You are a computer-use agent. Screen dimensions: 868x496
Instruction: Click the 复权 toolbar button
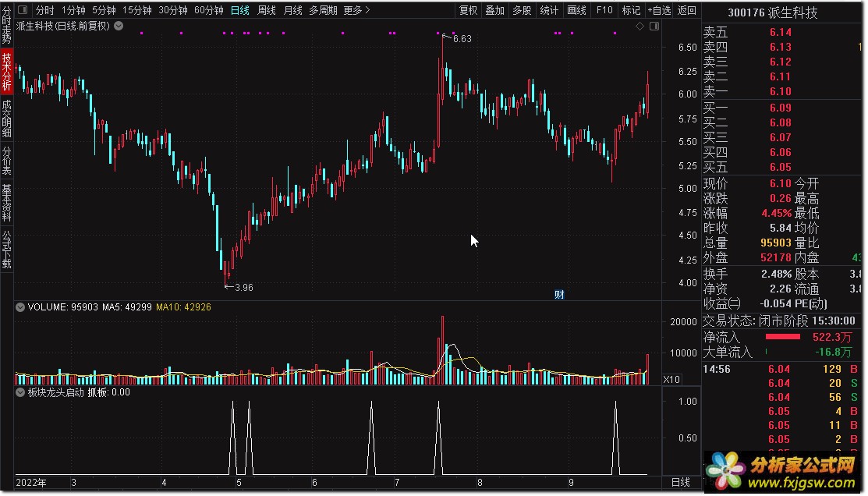click(469, 10)
